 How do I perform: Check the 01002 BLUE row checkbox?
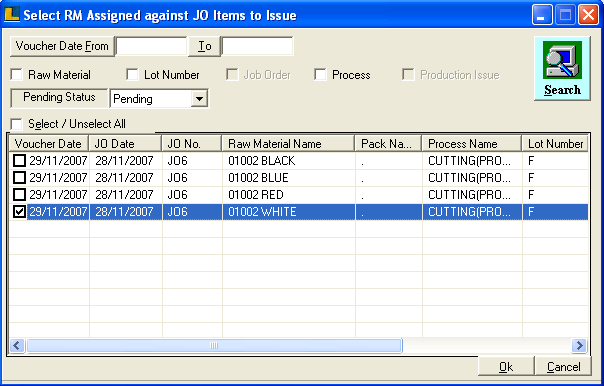tap(19, 178)
